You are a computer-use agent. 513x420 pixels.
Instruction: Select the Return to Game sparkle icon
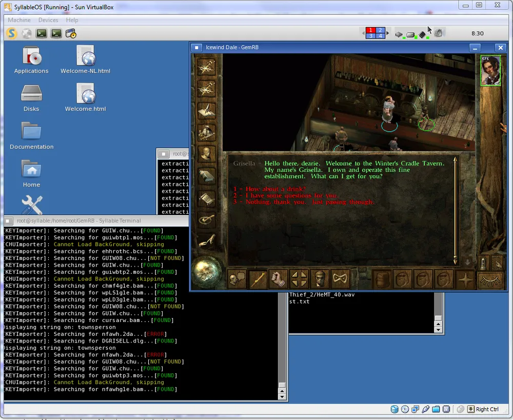[206, 67]
